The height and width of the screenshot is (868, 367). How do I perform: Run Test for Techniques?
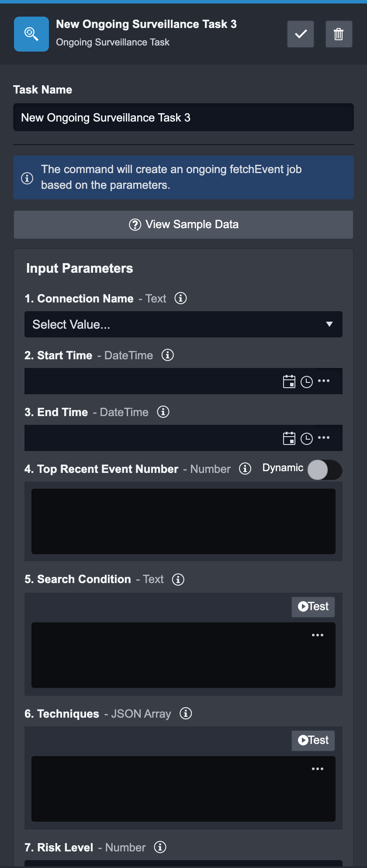coord(313,740)
